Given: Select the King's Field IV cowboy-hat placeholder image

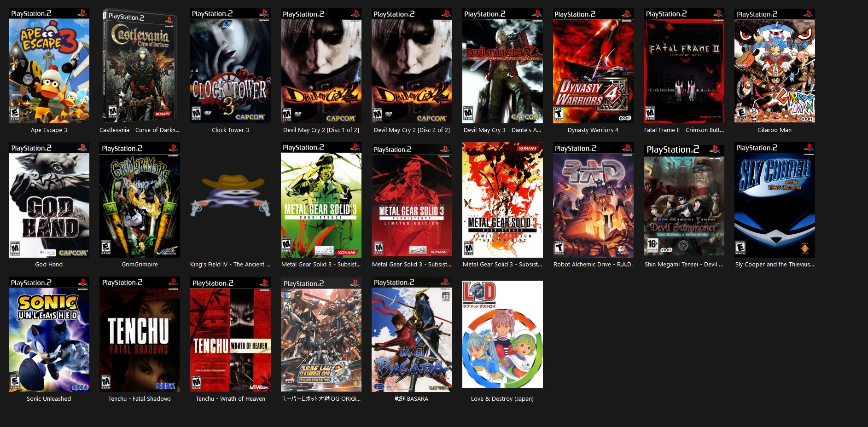Looking at the screenshot, I should pyautogui.click(x=230, y=196).
